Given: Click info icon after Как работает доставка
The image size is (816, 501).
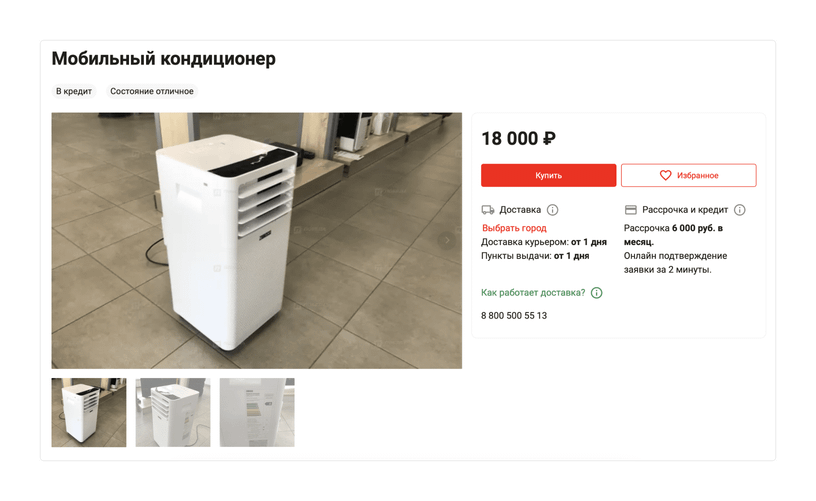Looking at the screenshot, I should click(x=597, y=292).
